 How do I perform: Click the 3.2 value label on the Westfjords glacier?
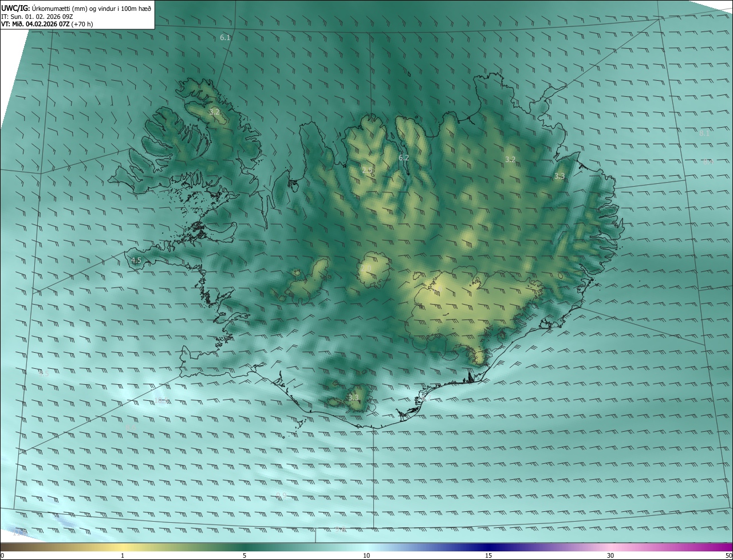(214, 112)
